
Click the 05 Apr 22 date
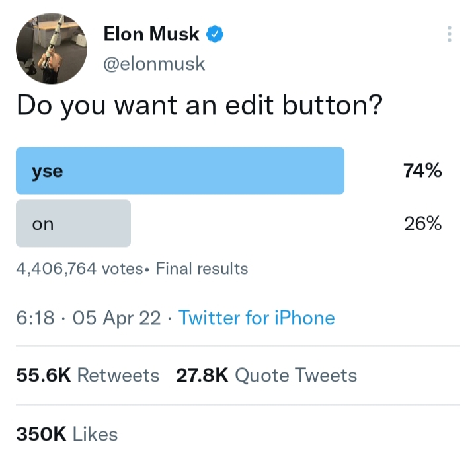coord(117,318)
